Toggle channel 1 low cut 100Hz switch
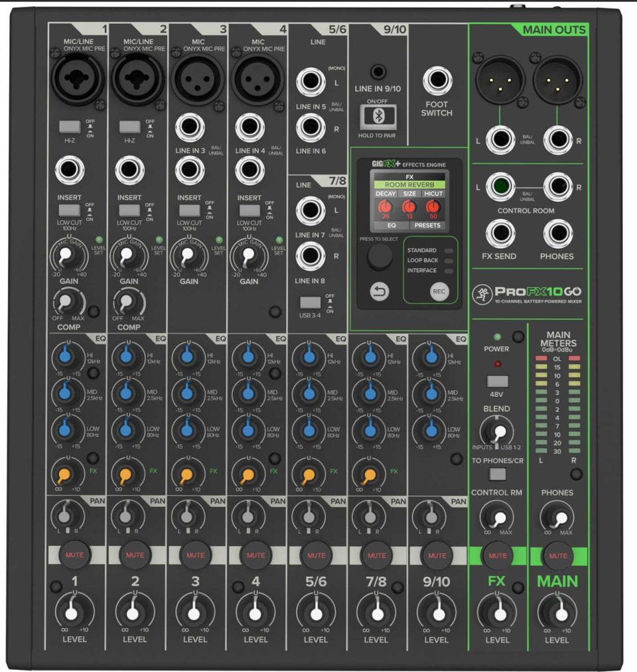Image resolution: width=637 pixels, height=672 pixels. [x=70, y=210]
